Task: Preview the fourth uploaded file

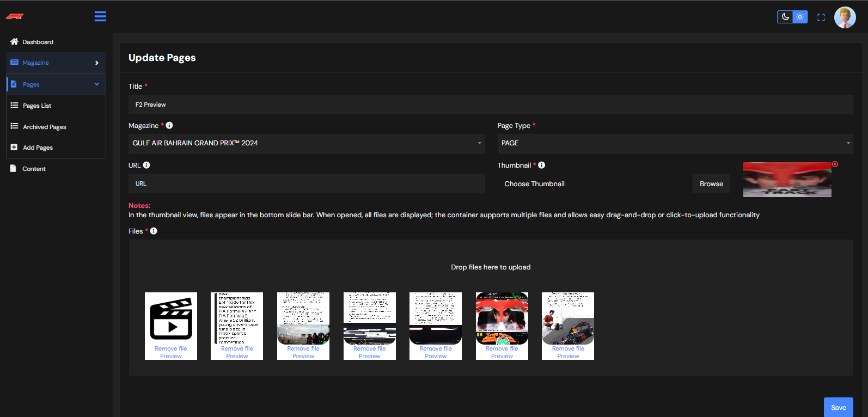Action: click(370, 357)
